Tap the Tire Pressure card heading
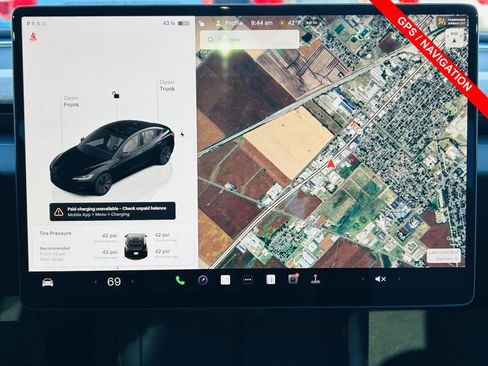 point(55,233)
